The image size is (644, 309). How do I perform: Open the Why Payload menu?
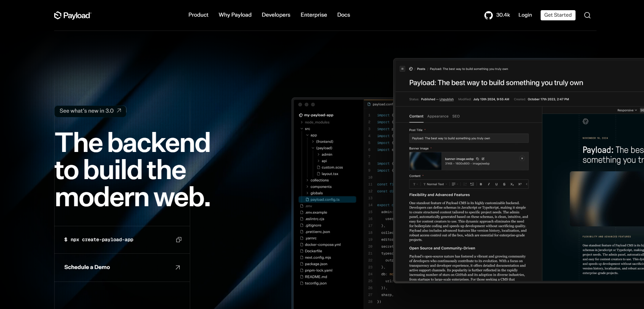[235, 15]
